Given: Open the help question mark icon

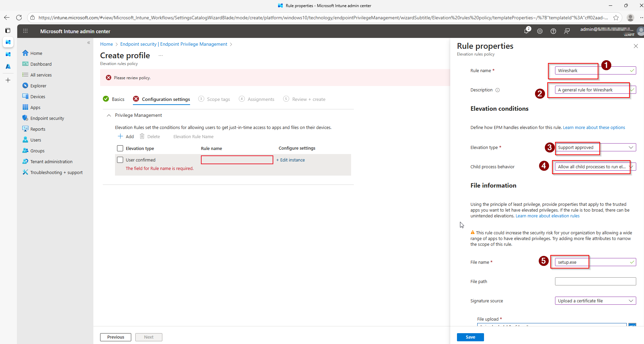Looking at the screenshot, I should tap(553, 31).
